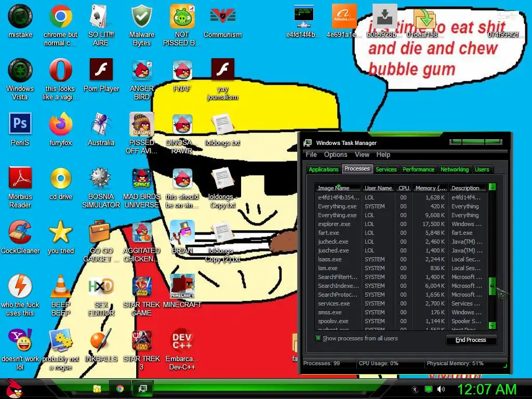
Task: Open the 'yay journalism' Flash icon
Action: [222, 79]
